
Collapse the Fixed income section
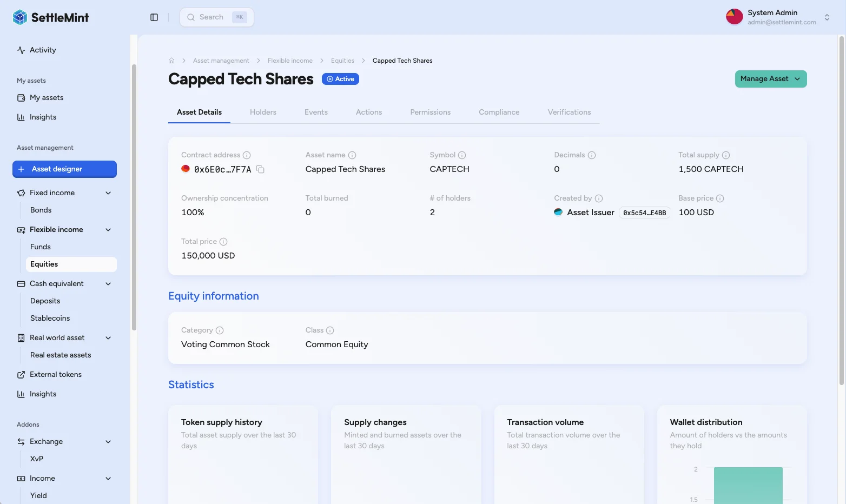(x=108, y=193)
